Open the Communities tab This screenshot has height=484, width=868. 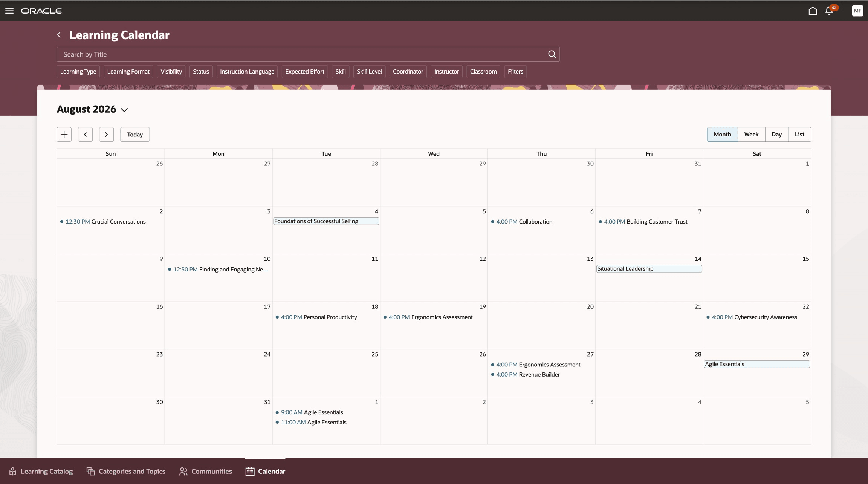205,471
